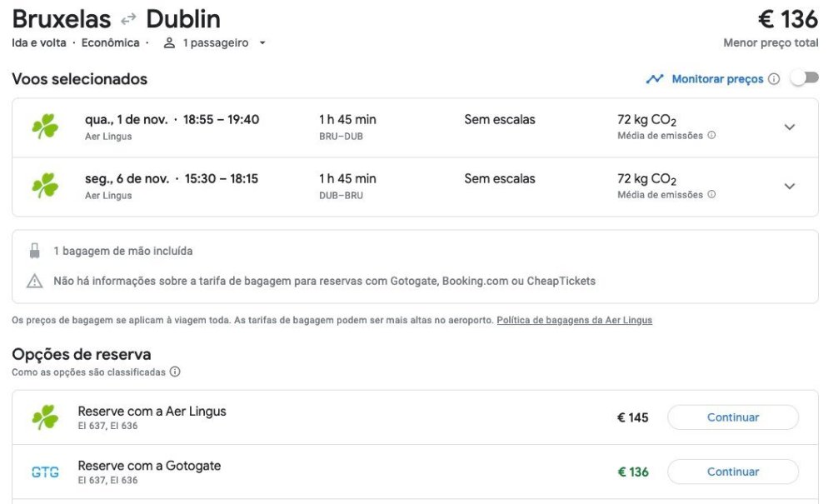This screenshot has height=504, width=833.
Task: Open the 1 passageiro dropdown
Action: click(x=215, y=43)
